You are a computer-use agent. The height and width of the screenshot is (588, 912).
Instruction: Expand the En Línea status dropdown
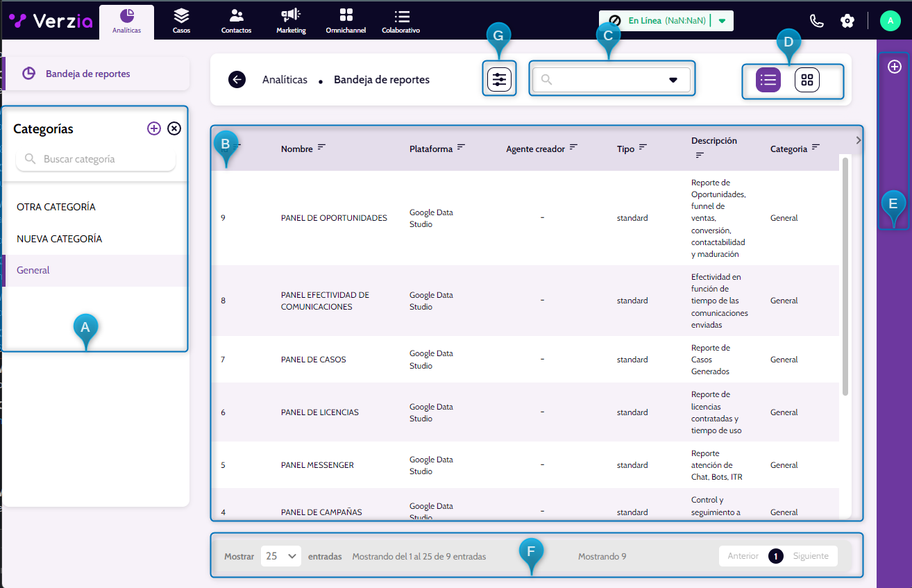722,21
